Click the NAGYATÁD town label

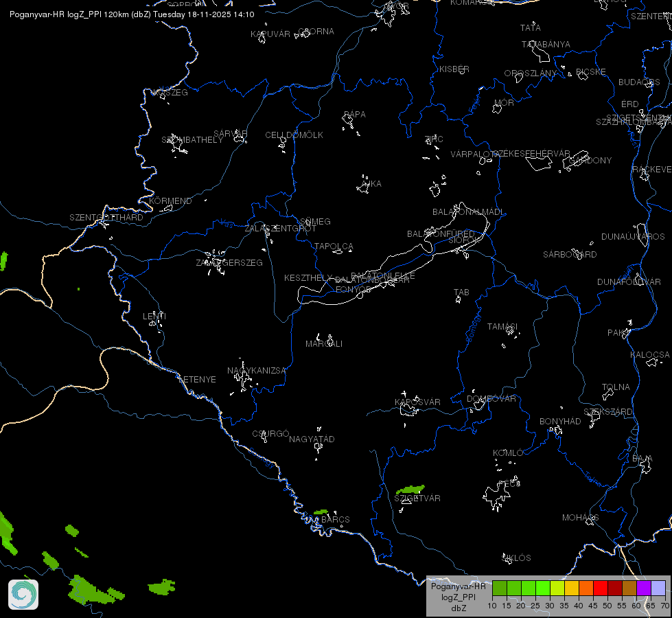pos(312,439)
